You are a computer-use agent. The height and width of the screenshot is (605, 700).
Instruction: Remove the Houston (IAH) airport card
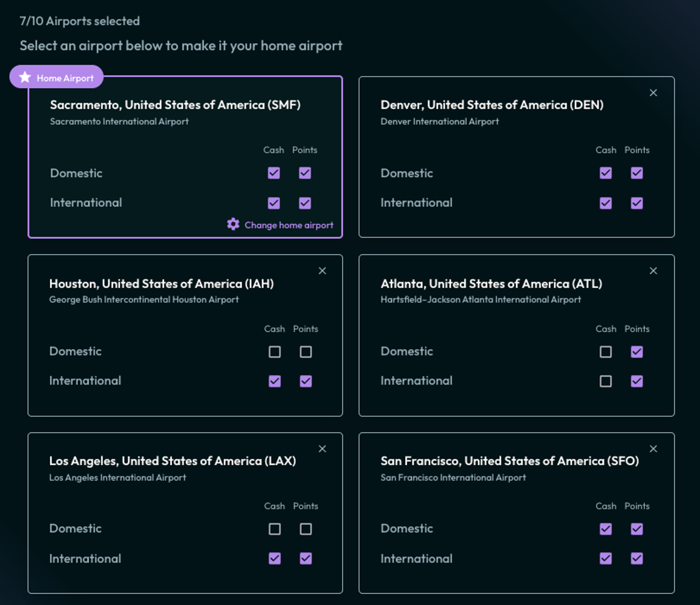322,271
